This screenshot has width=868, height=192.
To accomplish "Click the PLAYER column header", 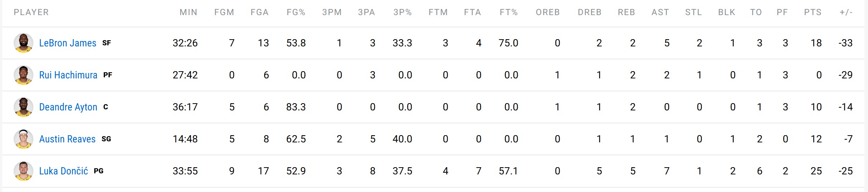I will click(31, 12).
